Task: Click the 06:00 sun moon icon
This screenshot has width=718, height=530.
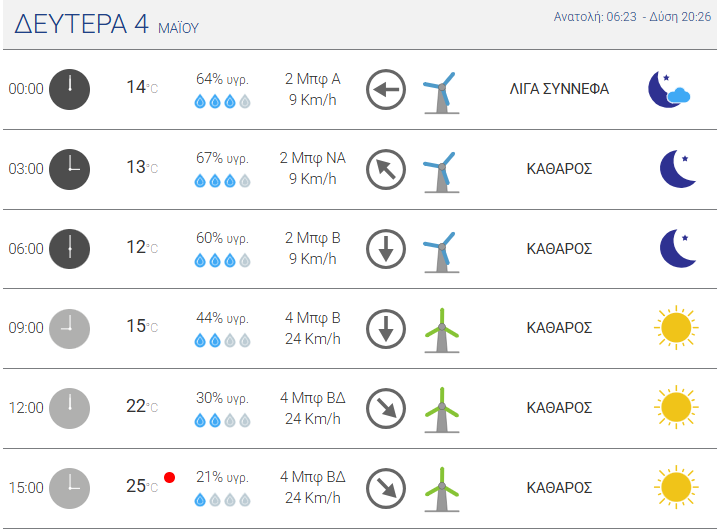Action: pyautogui.click(x=677, y=249)
